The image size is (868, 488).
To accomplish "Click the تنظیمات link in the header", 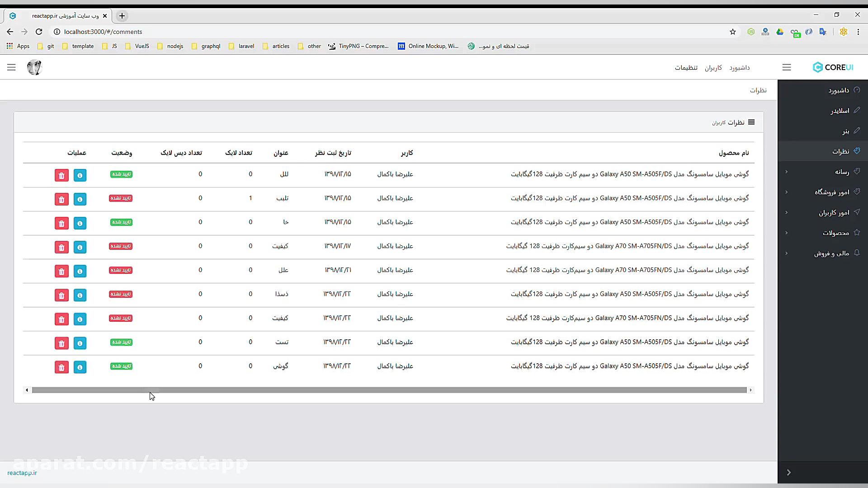I will (686, 68).
